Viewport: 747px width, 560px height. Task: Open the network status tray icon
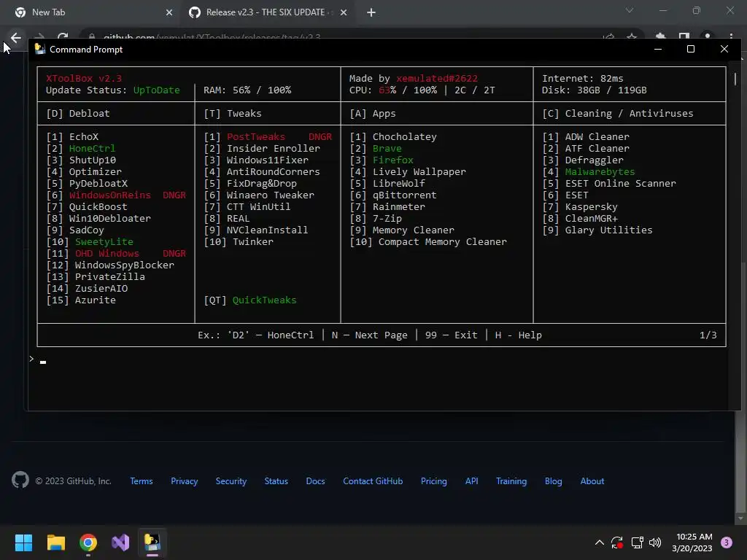pyautogui.click(x=637, y=542)
